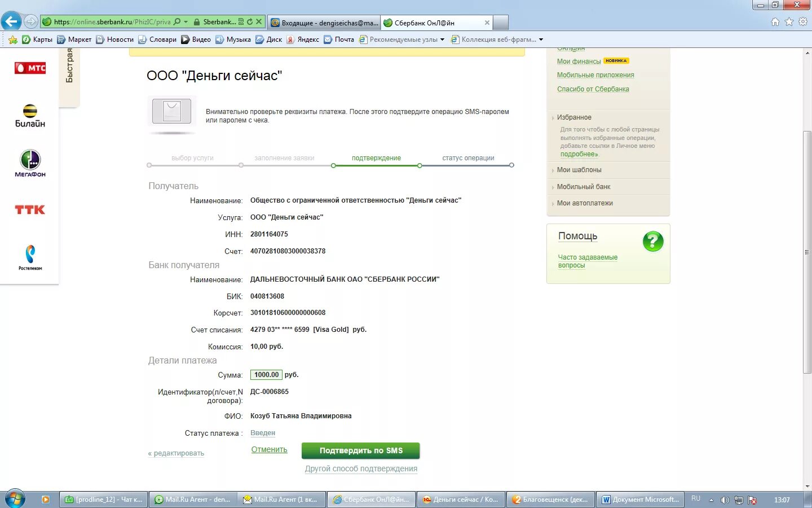The width and height of the screenshot is (812, 508).
Task: Expand Мои автоплатежи menu item
Action: pos(585,203)
